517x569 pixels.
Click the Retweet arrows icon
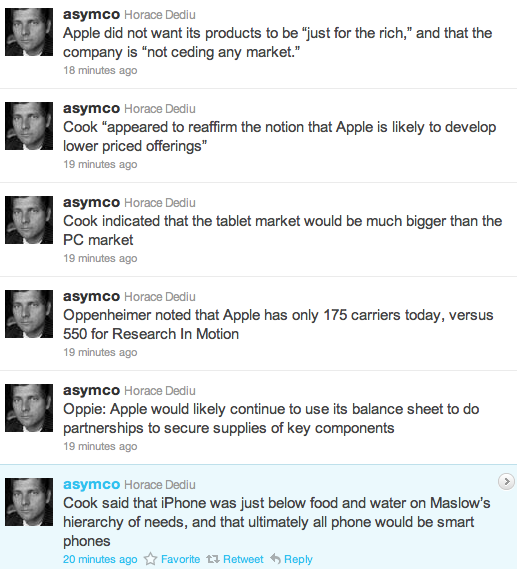213,559
